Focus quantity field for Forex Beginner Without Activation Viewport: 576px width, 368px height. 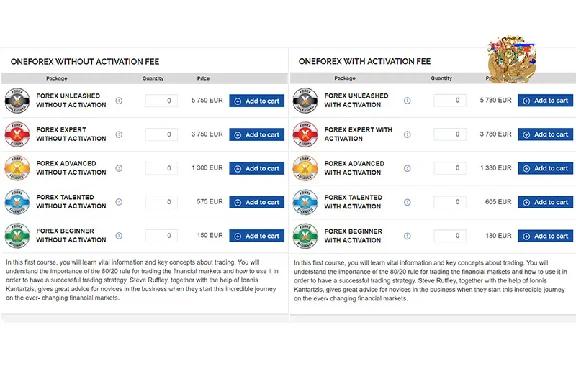(162, 236)
